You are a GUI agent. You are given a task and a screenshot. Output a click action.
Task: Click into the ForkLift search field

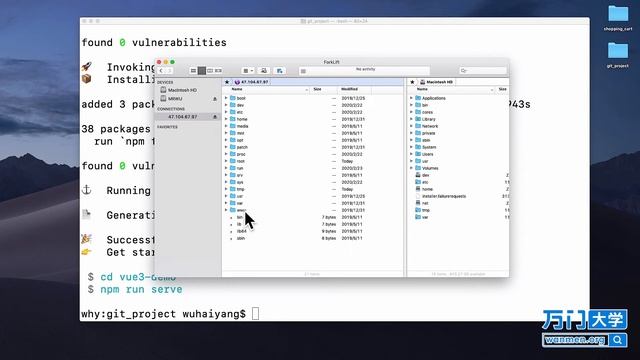point(483,71)
